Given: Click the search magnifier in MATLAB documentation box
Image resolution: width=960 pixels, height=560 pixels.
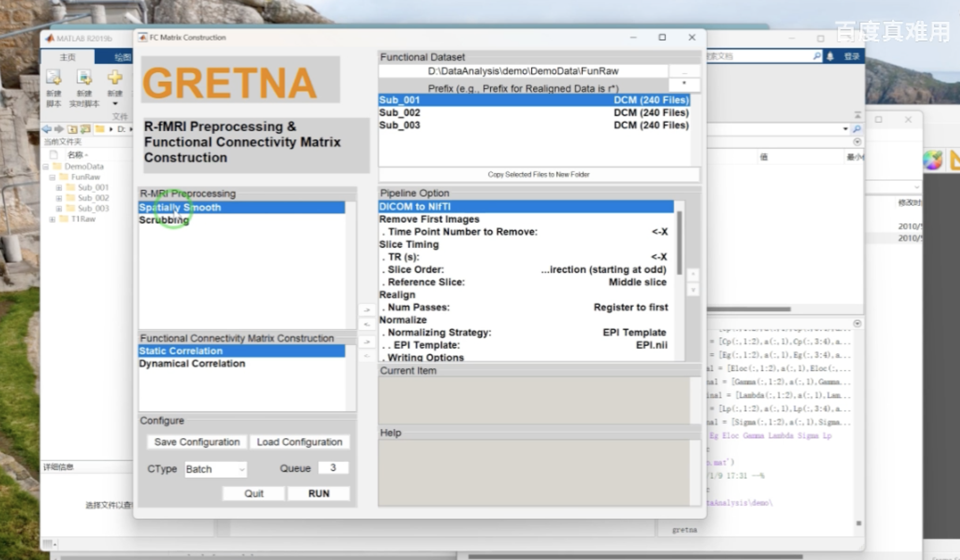Looking at the screenshot, I should point(816,56).
